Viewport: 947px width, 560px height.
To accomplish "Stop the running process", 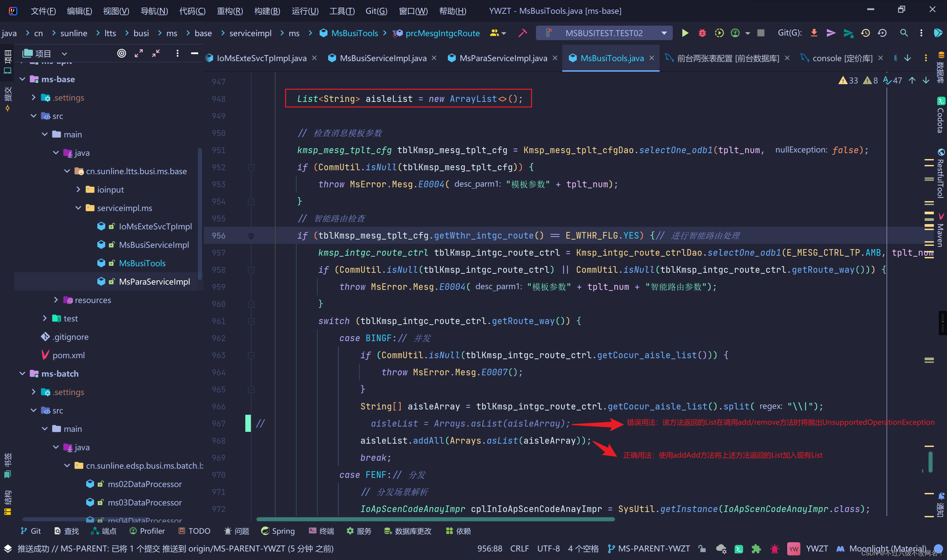I will [x=761, y=33].
